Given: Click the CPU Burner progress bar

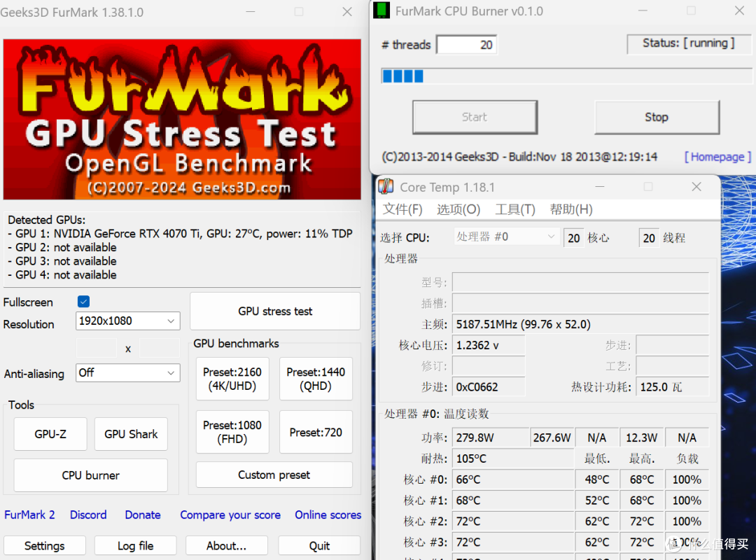Looking at the screenshot, I should 566,76.
